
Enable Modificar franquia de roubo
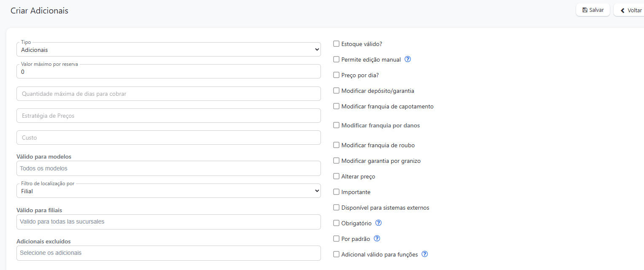(336, 145)
